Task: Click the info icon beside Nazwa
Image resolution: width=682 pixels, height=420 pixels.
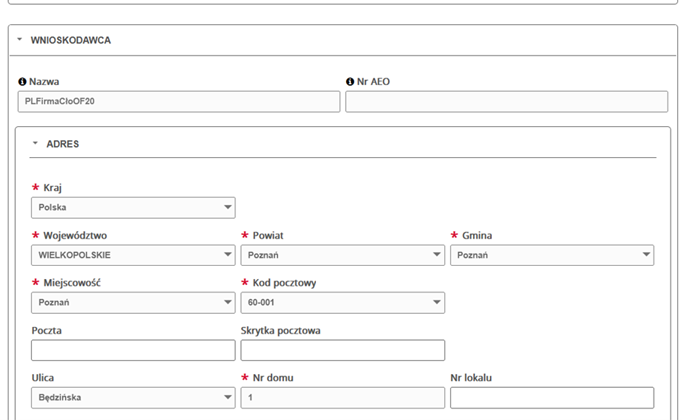Action: [x=22, y=82]
